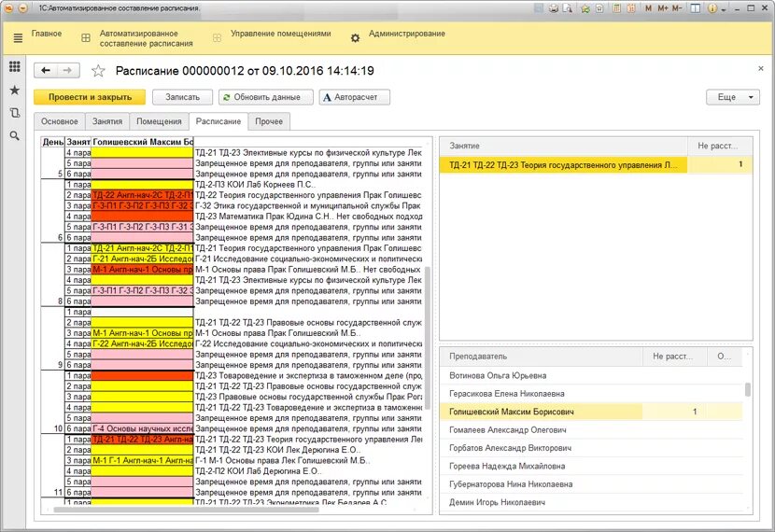Click the M+ memory add button
Screen dimensions: 775x532
click(x=663, y=8)
